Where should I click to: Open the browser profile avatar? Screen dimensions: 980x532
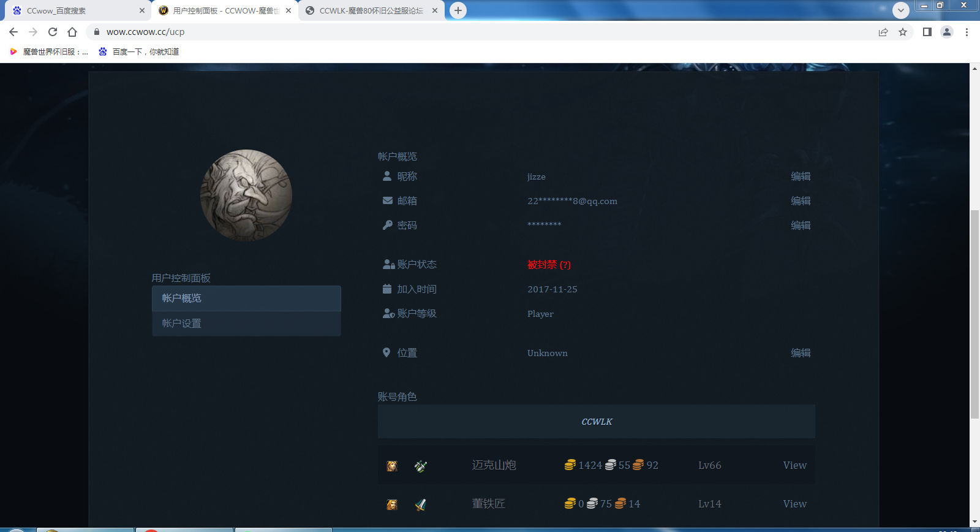pyautogui.click(x=947, y=32)
